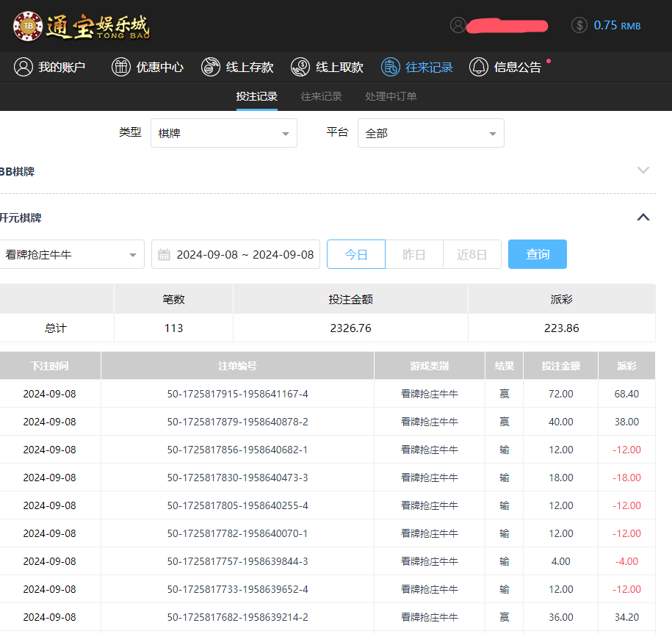Open the 优惠中心 promotions icon
672x634 pixels.
point(120,66)
